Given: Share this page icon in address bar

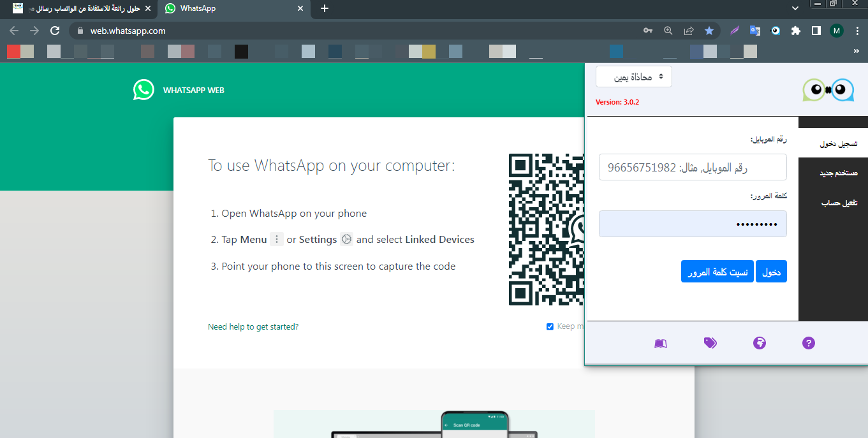Looking at the screenshot, I should tap(689, 31).
